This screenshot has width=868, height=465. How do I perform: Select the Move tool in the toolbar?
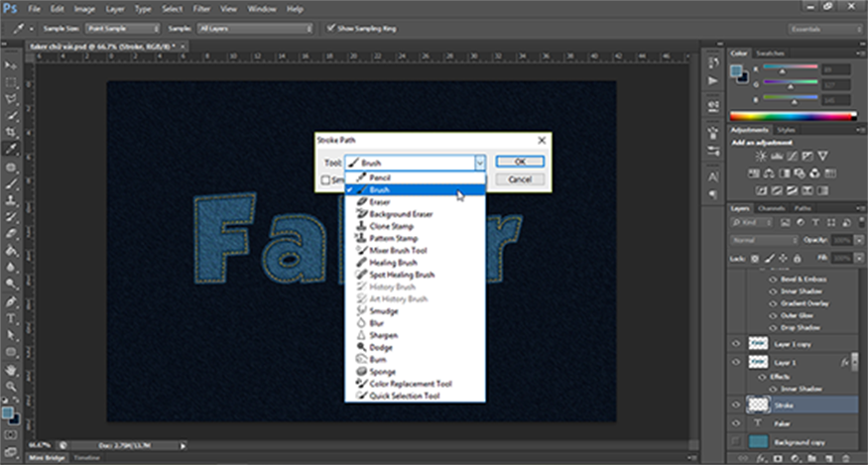click(11, 64)
